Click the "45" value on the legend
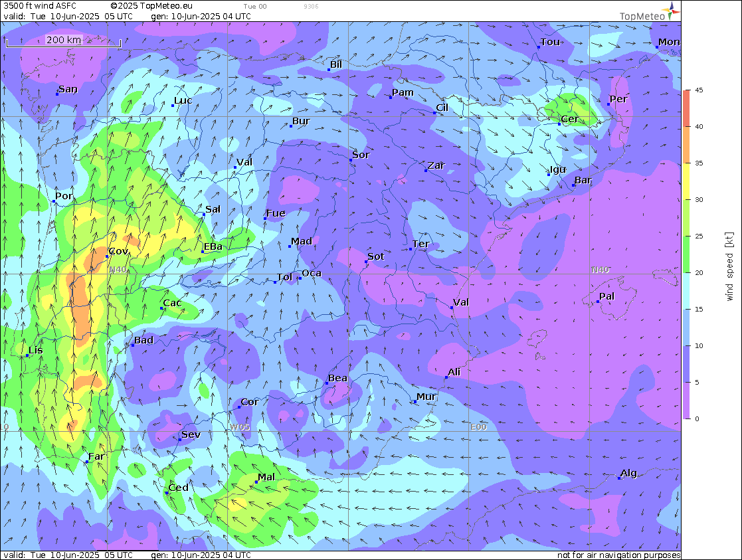This screenshot has height=560, width=742. [x=699, y=90]
